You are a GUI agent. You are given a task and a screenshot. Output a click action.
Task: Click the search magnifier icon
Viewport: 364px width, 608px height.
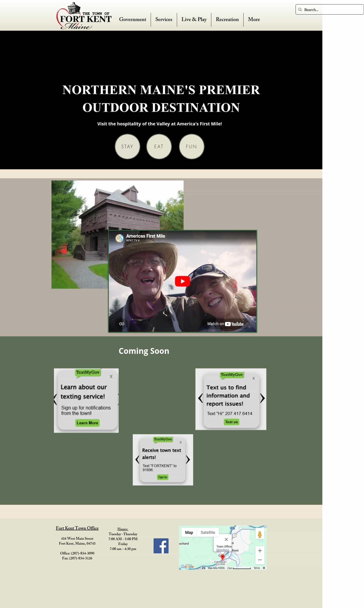300,10
